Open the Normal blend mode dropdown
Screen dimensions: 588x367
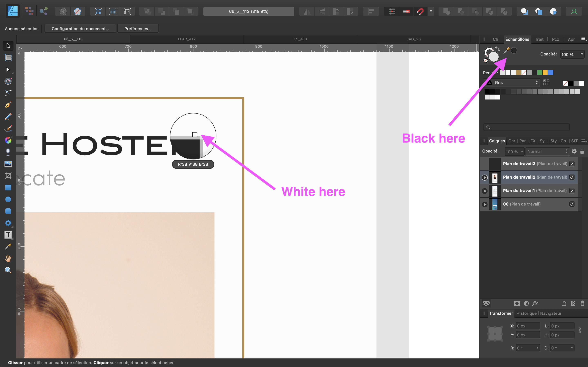[547, 151]
